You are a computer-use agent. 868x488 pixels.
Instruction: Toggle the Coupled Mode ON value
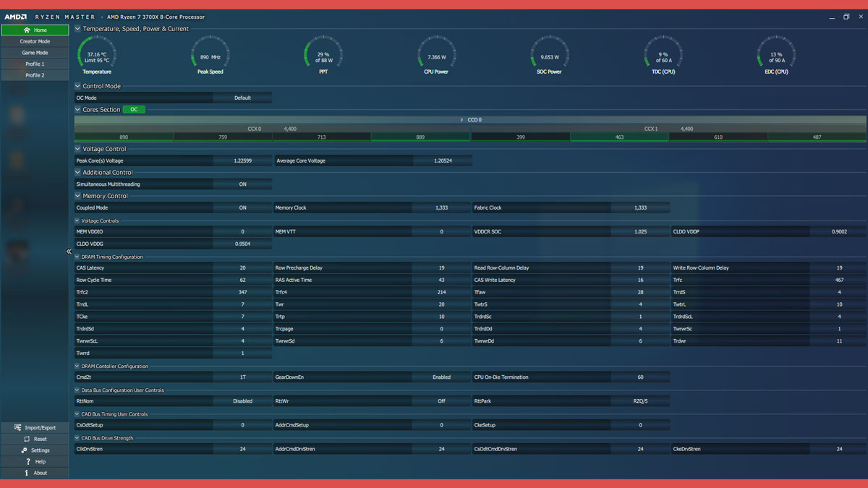[243, 207]
